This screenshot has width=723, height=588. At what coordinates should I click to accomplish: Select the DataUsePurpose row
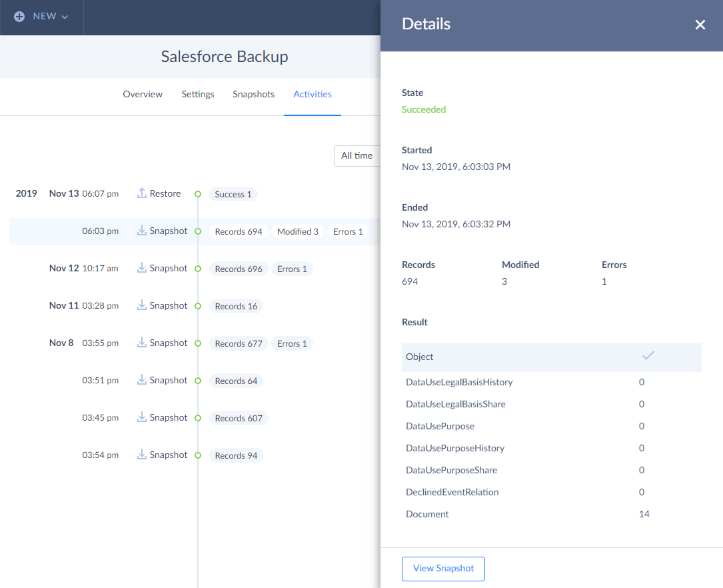point(552,426)
